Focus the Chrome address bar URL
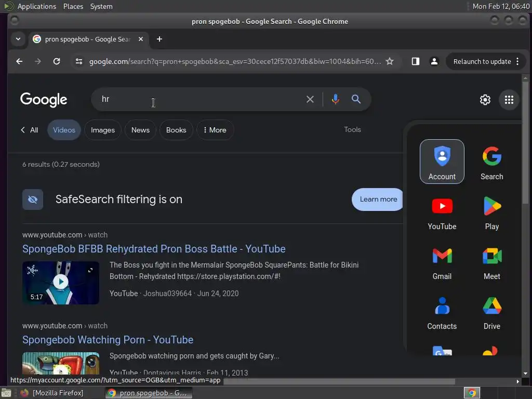Screen dimensions: 532x399 pyautogui.click(x=235, y=61)
